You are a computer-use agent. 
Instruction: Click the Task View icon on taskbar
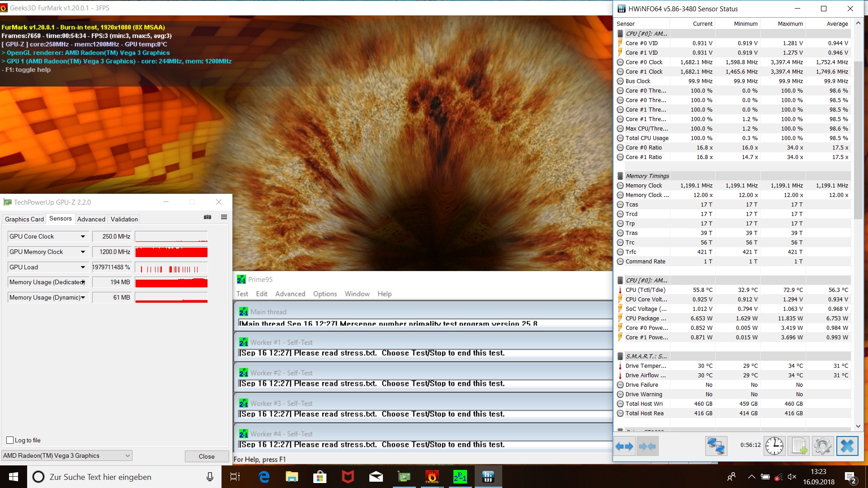click(x=235, y=477)
